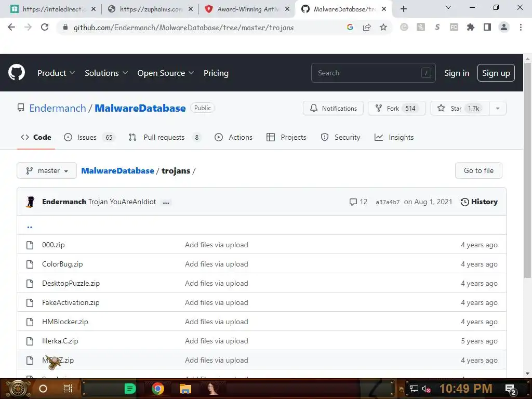532x399 pixels.
Task: Click the Go to file button
Action: pos(478,170)
